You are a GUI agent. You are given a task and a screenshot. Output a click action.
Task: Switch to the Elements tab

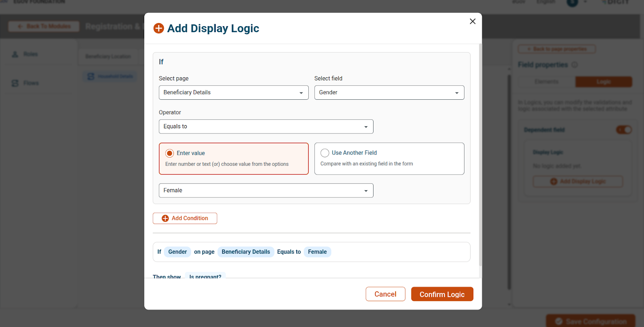(x=546, y=82)
